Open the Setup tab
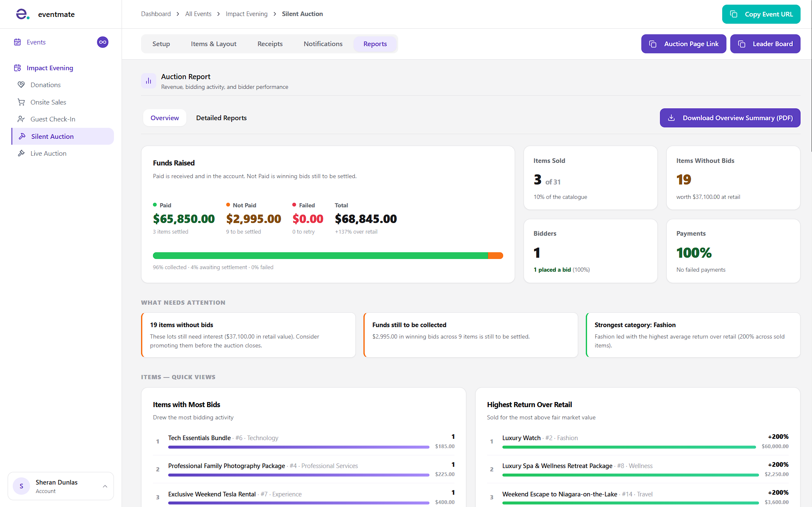812x507 pixels. (161, 44)
